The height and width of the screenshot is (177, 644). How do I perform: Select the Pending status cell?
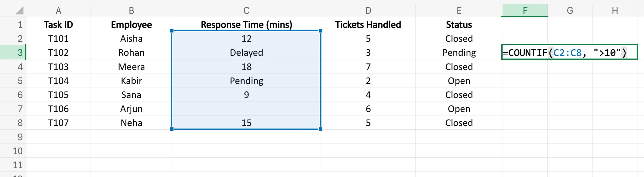point(459,52)
